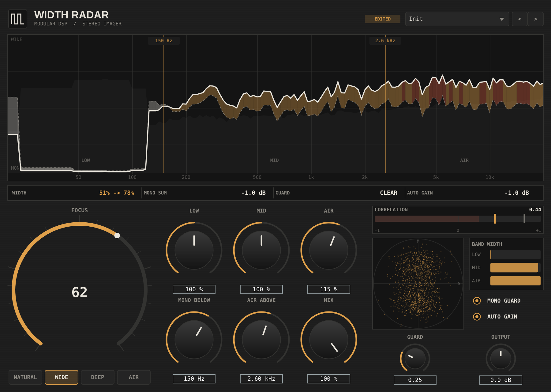Click the AIR 115 % value field
Image resolution: width=551 pixels, height=392 pixels.
click(x=329, y=289)
